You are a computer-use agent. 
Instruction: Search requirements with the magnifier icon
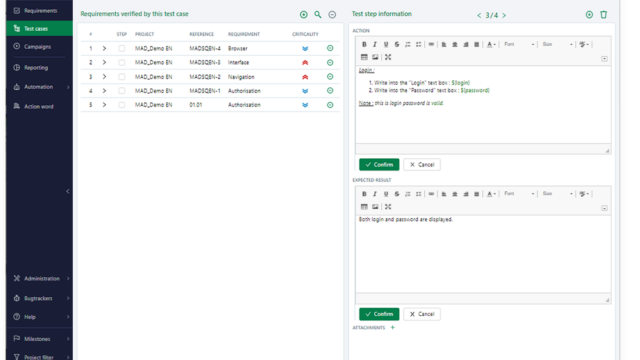point(318,15)
